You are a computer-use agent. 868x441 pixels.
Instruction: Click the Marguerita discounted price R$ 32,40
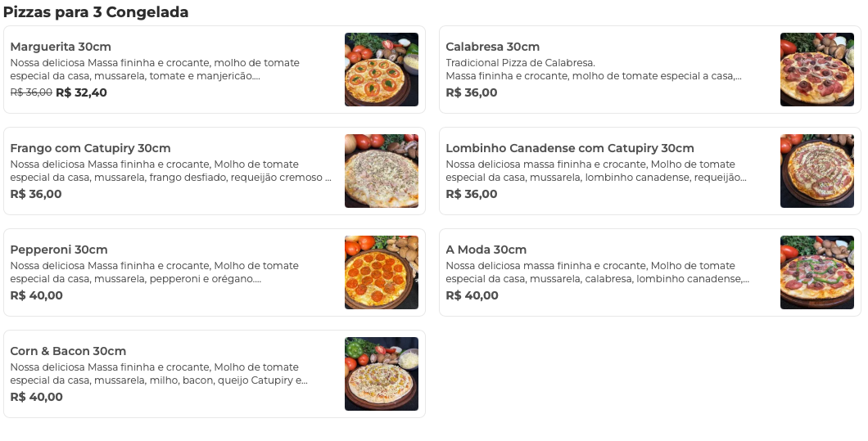pos(81,92)
